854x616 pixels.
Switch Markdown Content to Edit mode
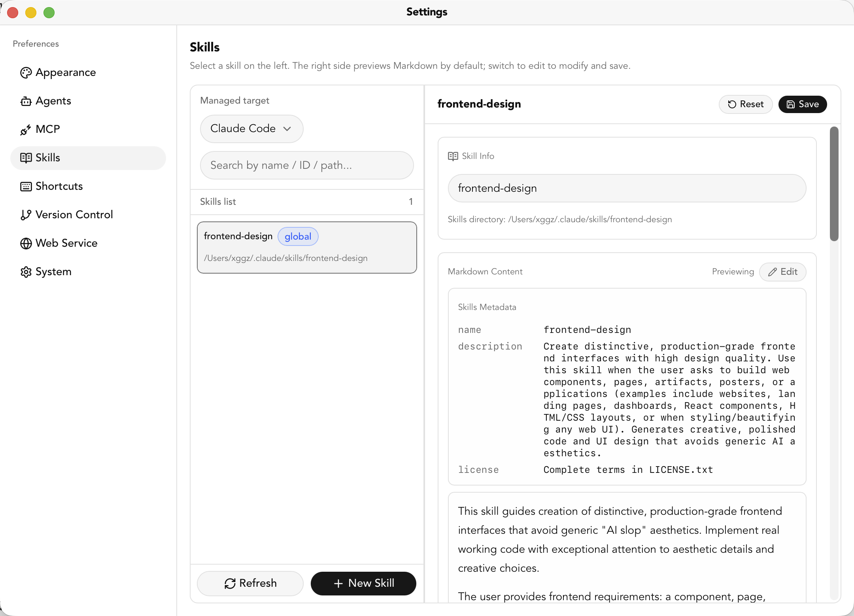(782, 272)
